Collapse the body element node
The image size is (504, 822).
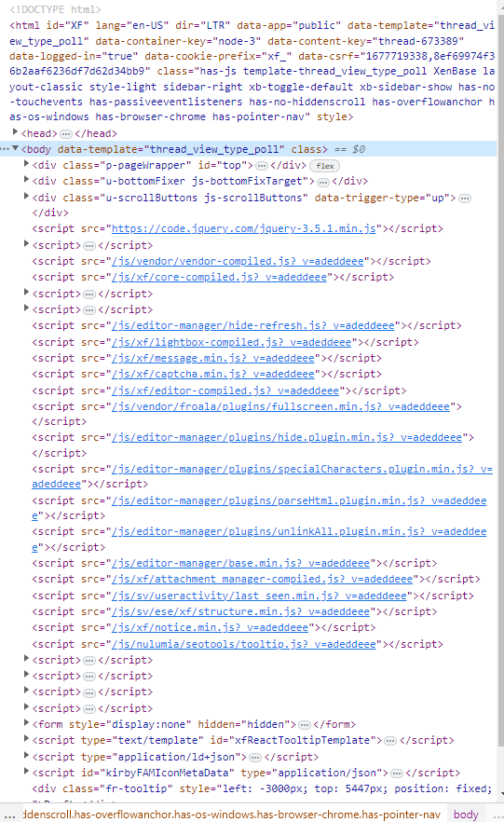pyautogui.click(x=16, y=149)
